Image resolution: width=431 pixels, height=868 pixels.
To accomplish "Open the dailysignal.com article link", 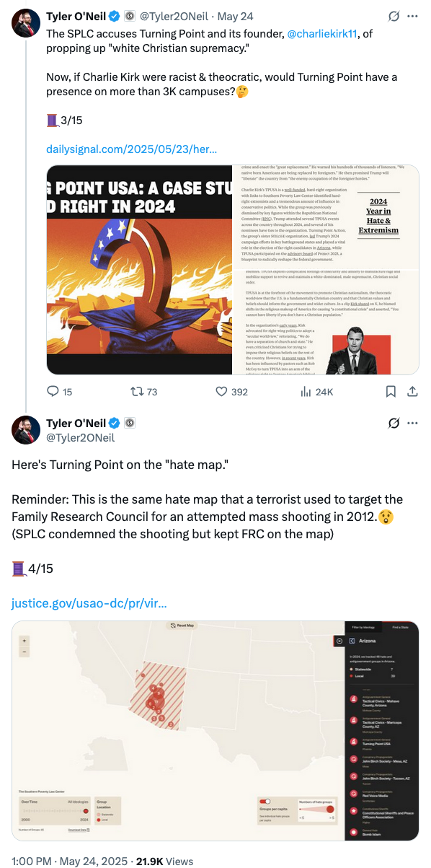I will pyautogui.click(x=132, y=149).
